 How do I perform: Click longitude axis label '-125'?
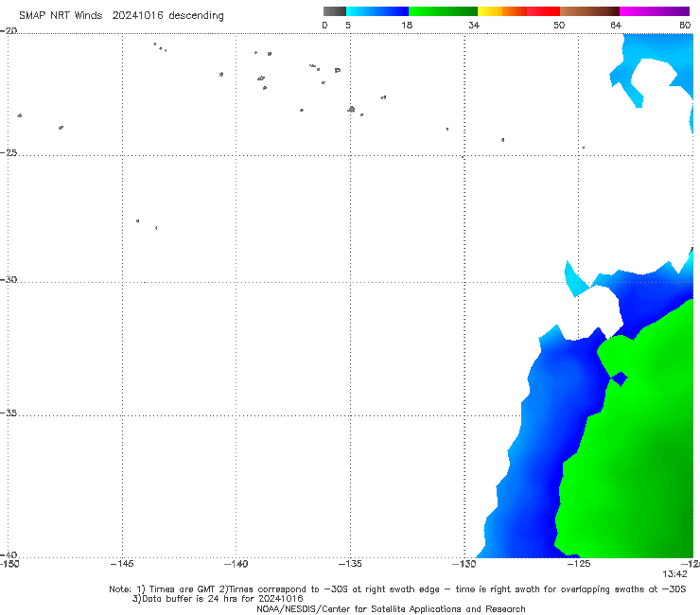coord(579,564)
